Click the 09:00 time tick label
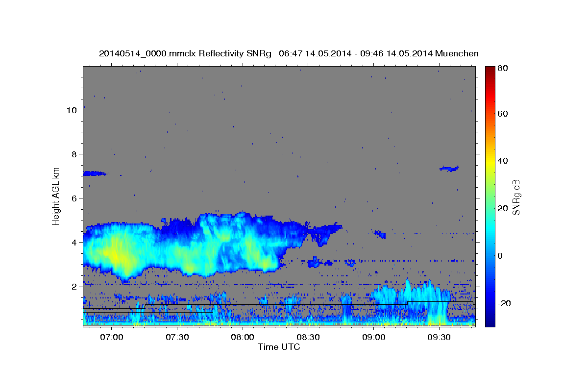This screenshot has width=588, height=392. 373,338
